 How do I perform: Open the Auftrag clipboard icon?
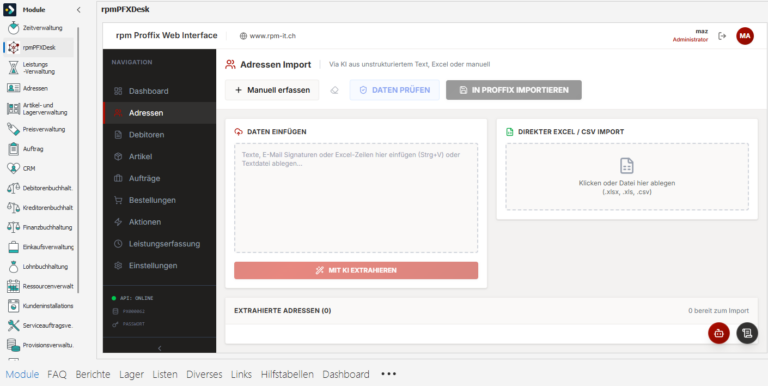click(13, 149)
